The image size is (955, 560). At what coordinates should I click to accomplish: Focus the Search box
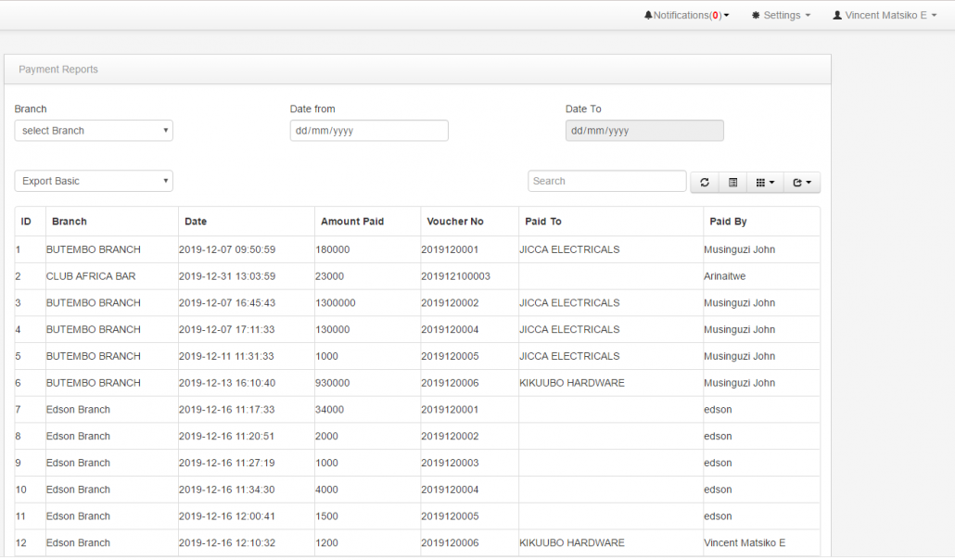point(607,182)
